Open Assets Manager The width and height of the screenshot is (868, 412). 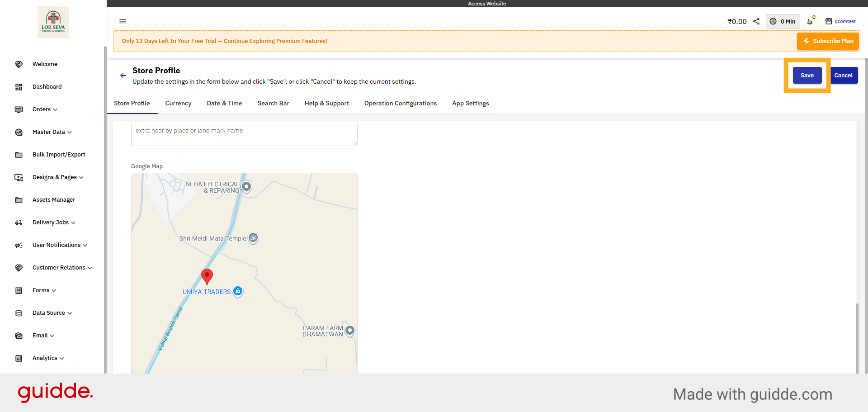[54, 200]
